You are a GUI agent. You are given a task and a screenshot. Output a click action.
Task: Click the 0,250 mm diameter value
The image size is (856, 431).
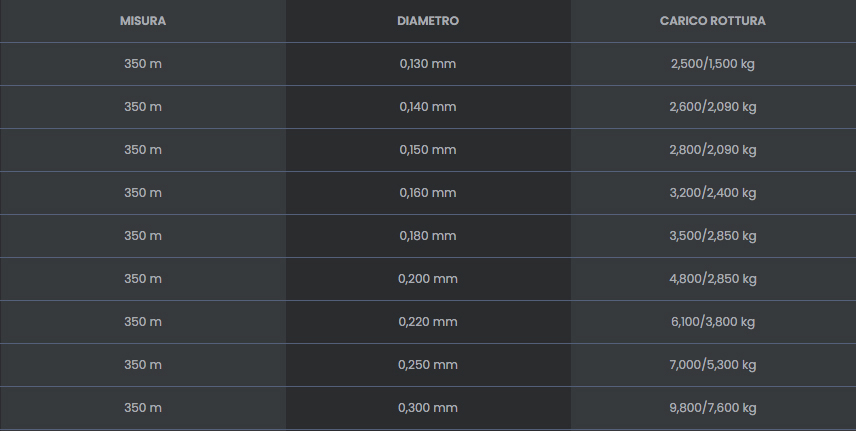coord(428,365)
